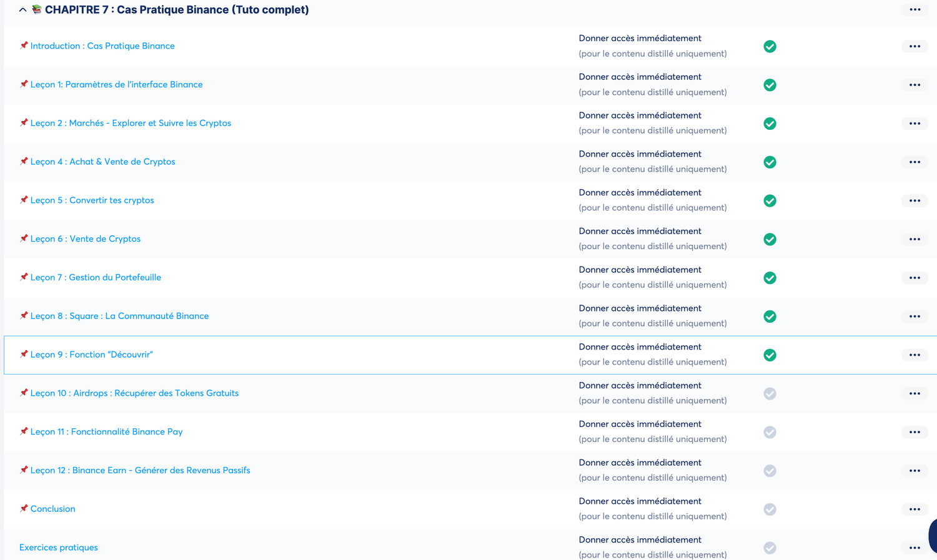Click "(pour le contenu distillé uniquement)" in Leçon 9 row
Image resolution: width=937 pixels, height=560 pixels.
653,362
